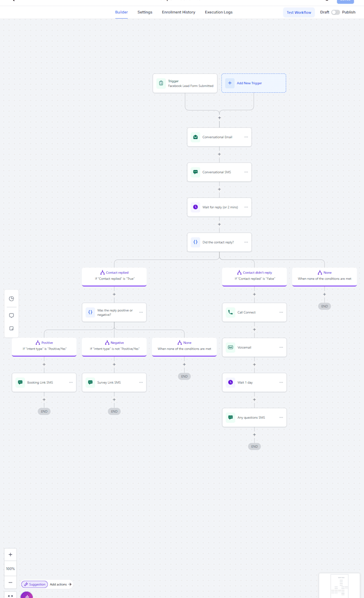This screenshot has width=364, height=598.
Task: Add a step after Call Connect
Action: [x=254, y=329]
